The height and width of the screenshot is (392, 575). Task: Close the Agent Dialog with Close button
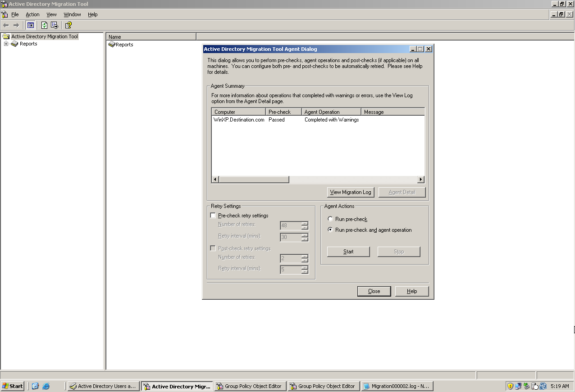[x=374, y=291]
